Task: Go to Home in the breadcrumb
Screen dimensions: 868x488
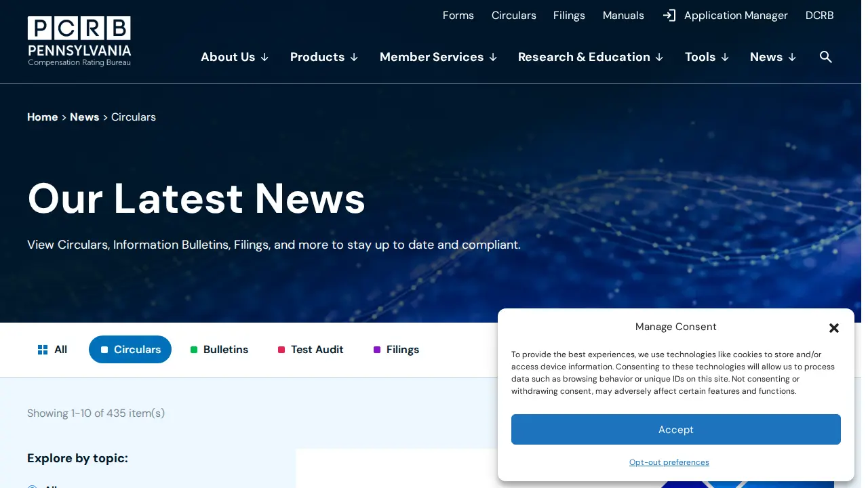Action: point(43,117)
